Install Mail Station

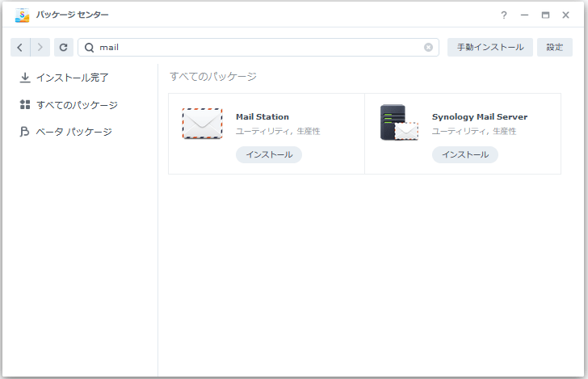coord(269,154)
